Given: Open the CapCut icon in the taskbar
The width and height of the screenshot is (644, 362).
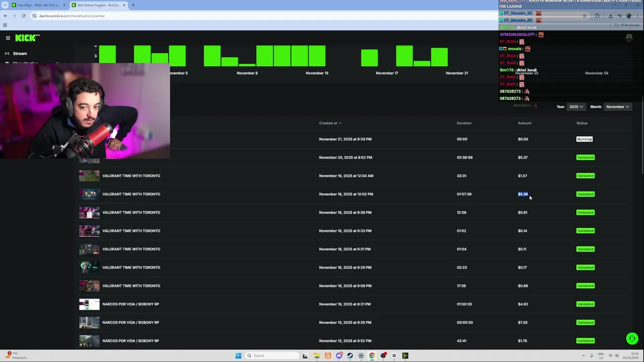Looking at the screenshot, I should (x=394, y=355).
